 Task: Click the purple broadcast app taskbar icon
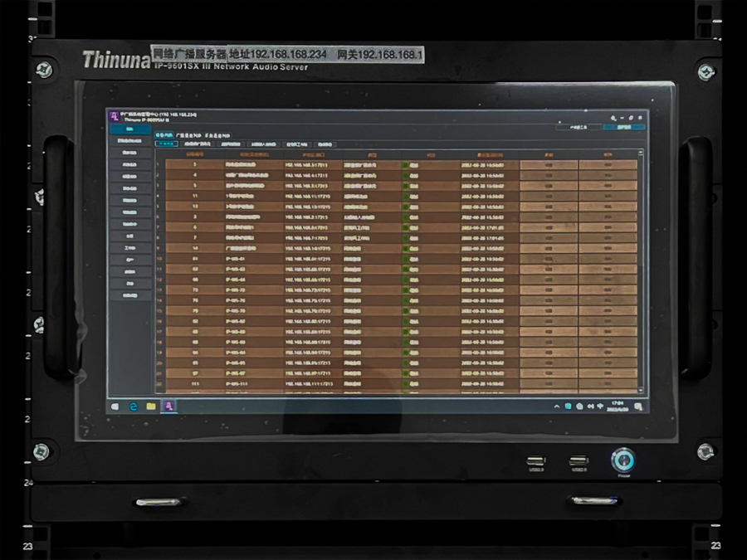point(169,407)
